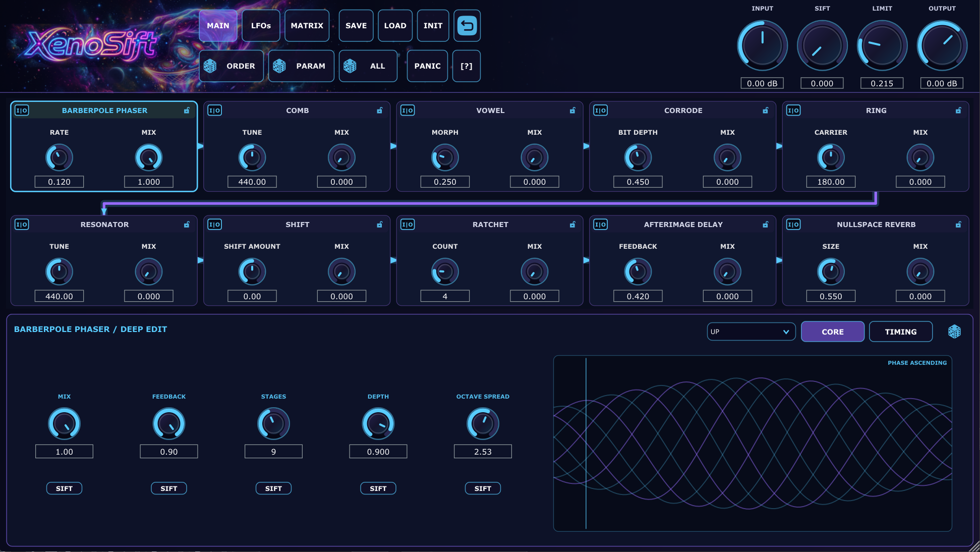Click the SIFT button under Depth
Viewport: 980px width, 552px height.
click(x=378, y=488)
